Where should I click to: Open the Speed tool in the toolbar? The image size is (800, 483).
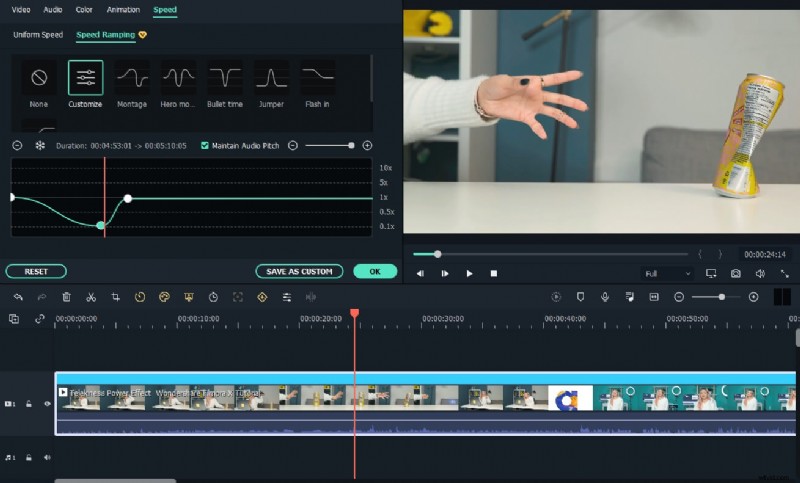click(x=140, y=297)
